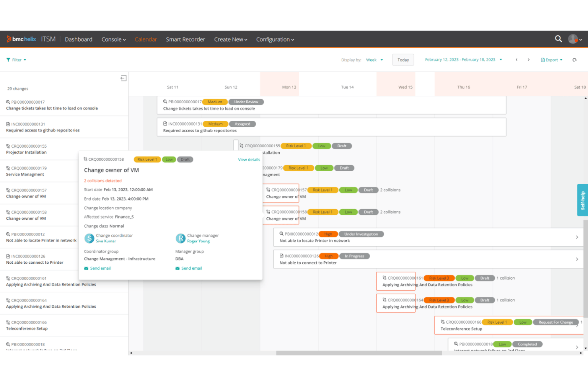The height and width of the screenshot is (392, 588).
Task: Select CRQ000000000155 Projector Installation list item
Action: coord(64,149)
